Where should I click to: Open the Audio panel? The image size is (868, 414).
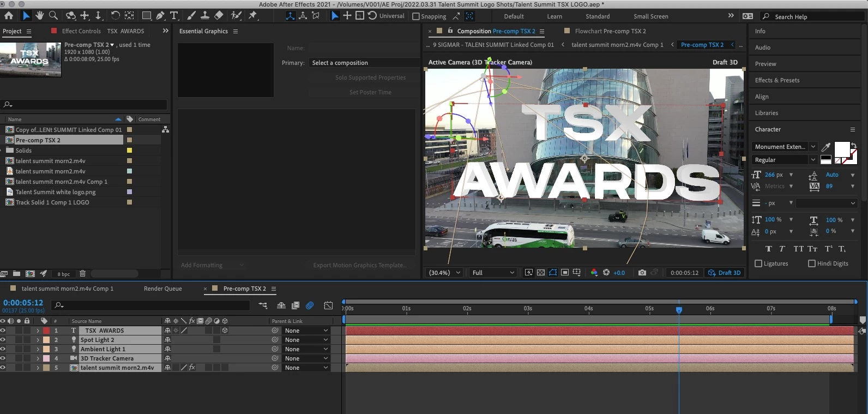(762, 47)
